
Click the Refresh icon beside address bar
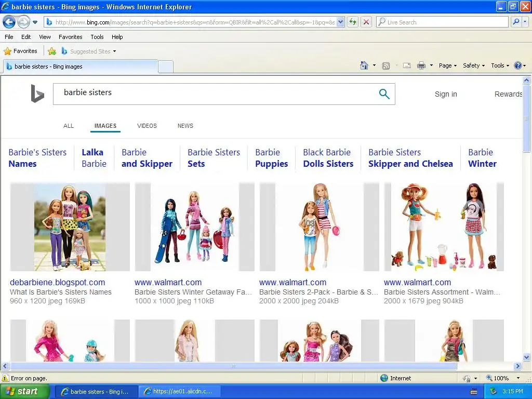(353, 22)
